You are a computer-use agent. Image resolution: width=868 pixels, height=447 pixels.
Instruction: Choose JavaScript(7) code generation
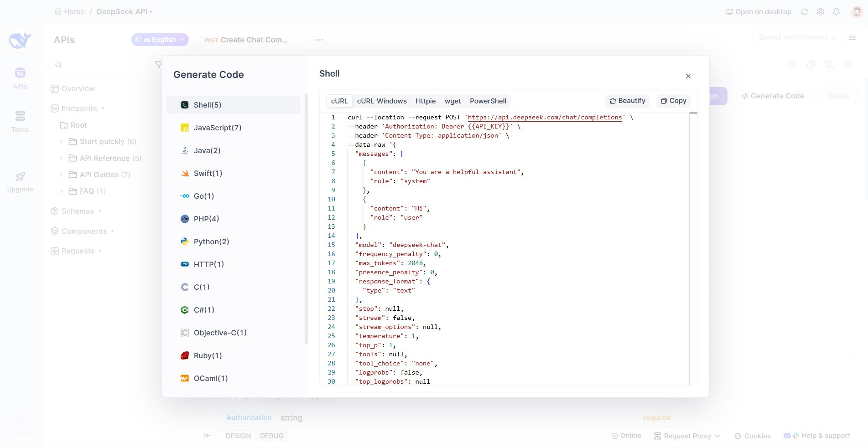click(x=233, y=128)
